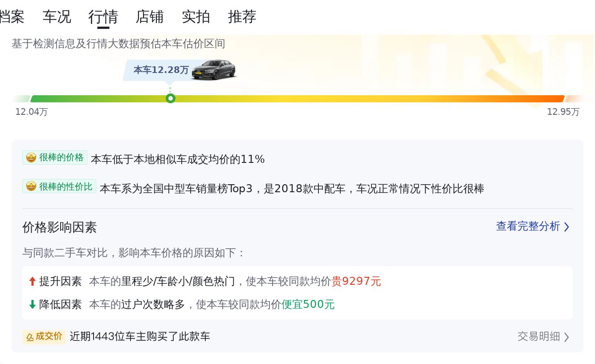
Task: Open the 档案 tab
Action: tap(12, 17)
